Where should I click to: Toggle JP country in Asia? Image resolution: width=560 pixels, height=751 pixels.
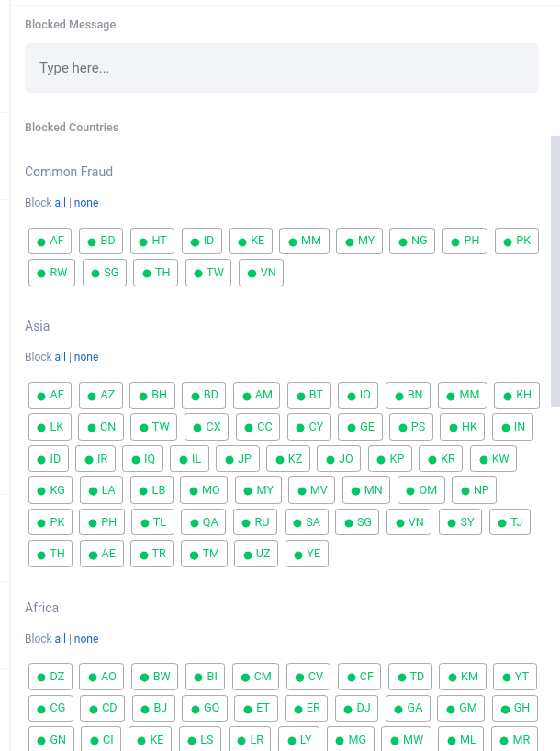[x=238, y=458]
